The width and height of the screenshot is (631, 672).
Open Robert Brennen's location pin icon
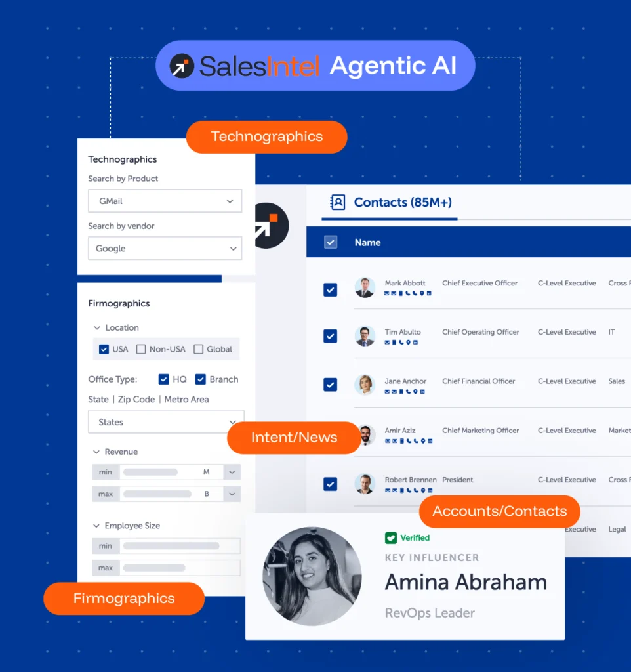tap(423, 490)
